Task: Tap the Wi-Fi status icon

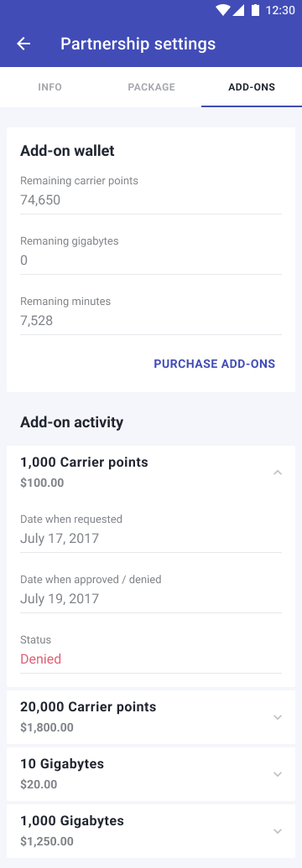Action: [223, 10]
